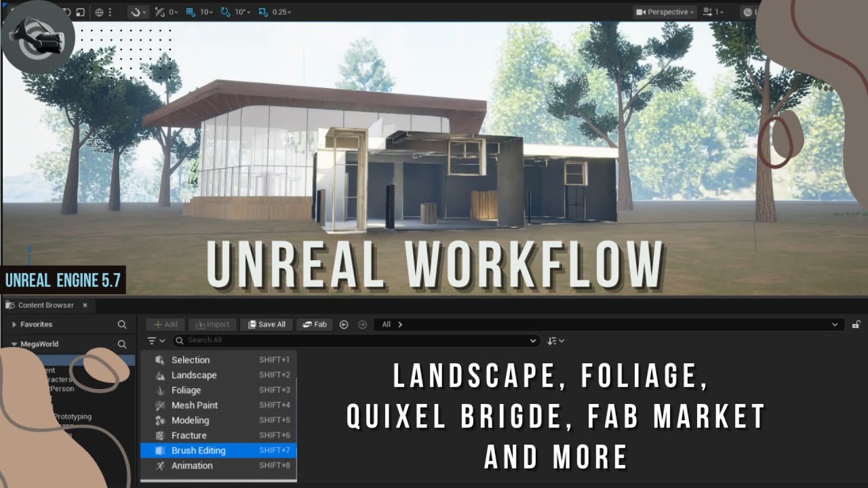Open the Fab marketplace button

[314, 325]
